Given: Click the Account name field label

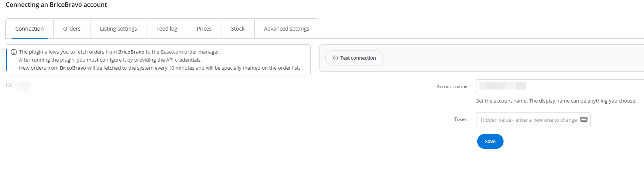Looking at the screenshot, I should click(x=452, y=86).
